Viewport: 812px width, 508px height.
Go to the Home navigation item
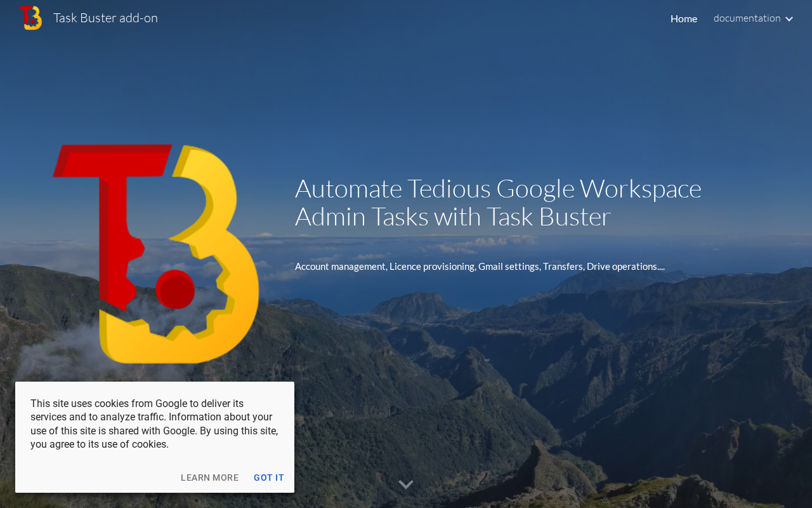click(684, 18)
